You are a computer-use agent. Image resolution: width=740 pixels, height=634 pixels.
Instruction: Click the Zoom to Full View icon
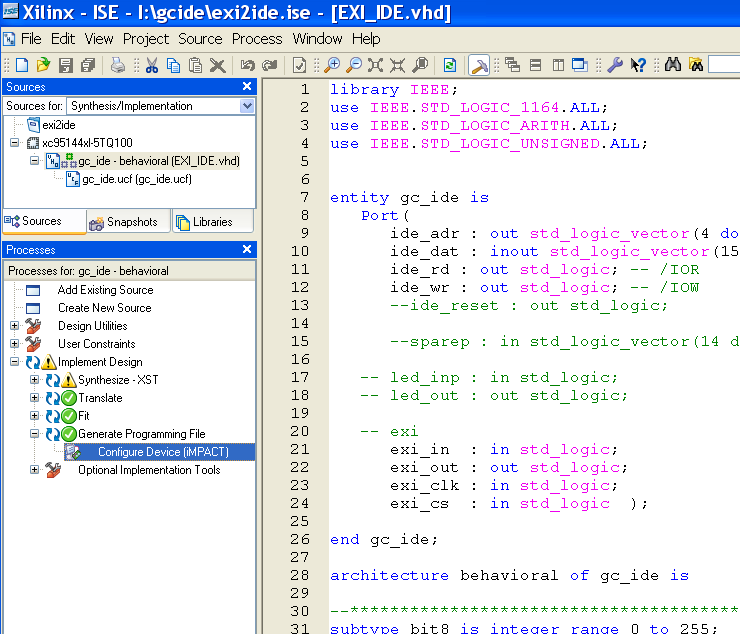click(376, 65)
